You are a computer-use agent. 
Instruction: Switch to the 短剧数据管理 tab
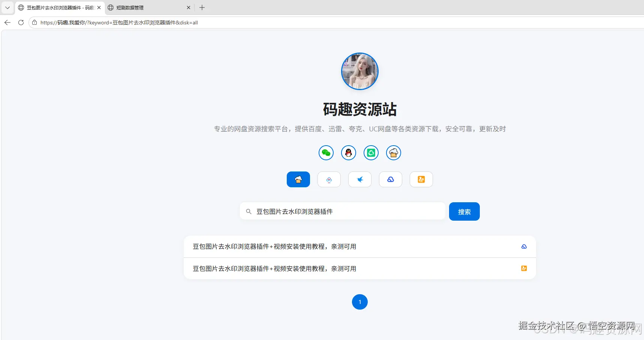pos(150,8)
